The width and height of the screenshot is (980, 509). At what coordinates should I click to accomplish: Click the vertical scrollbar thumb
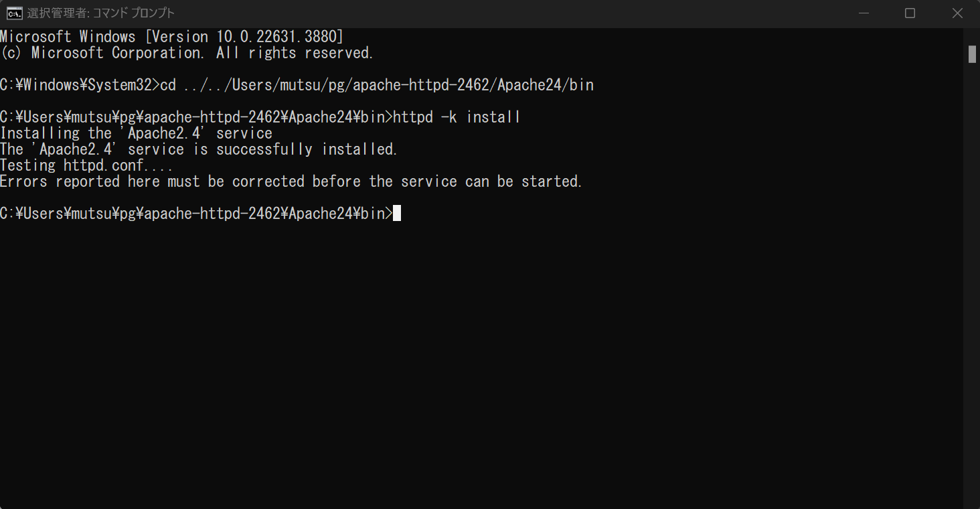[x=972, y=54]
